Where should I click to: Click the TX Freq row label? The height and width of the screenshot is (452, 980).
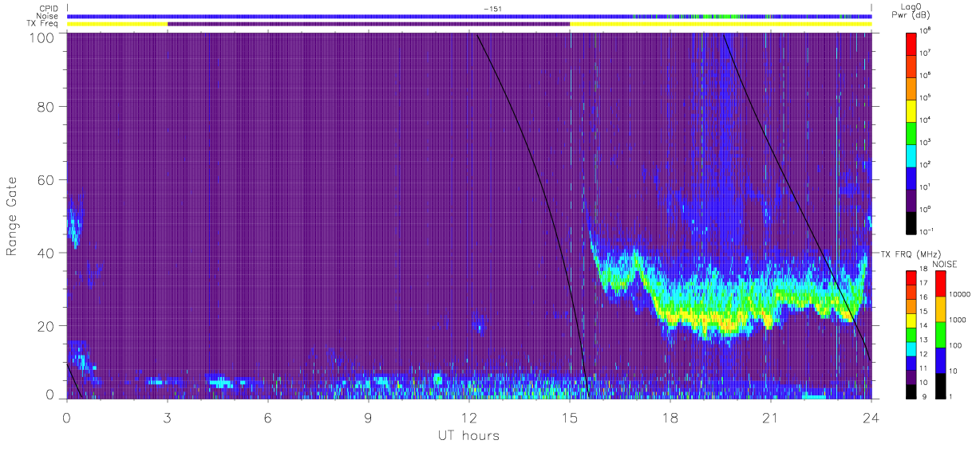pyautogui.click(x=44, y=24)
